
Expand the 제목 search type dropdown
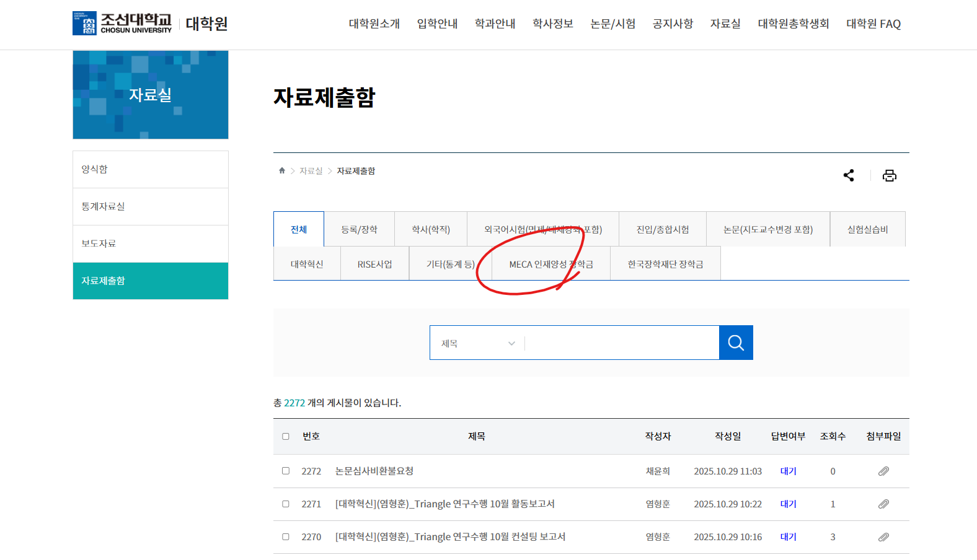[477, 343]
